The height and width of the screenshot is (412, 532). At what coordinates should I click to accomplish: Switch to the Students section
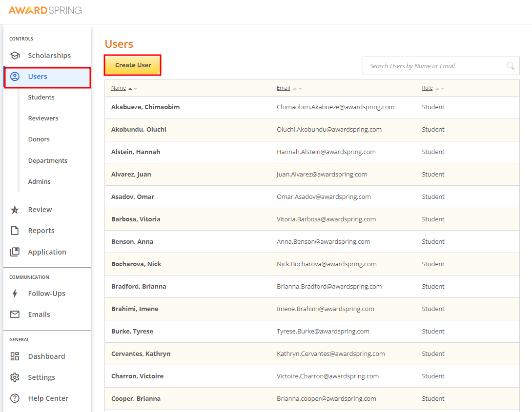pyautogui.click(x=41, y=97)
